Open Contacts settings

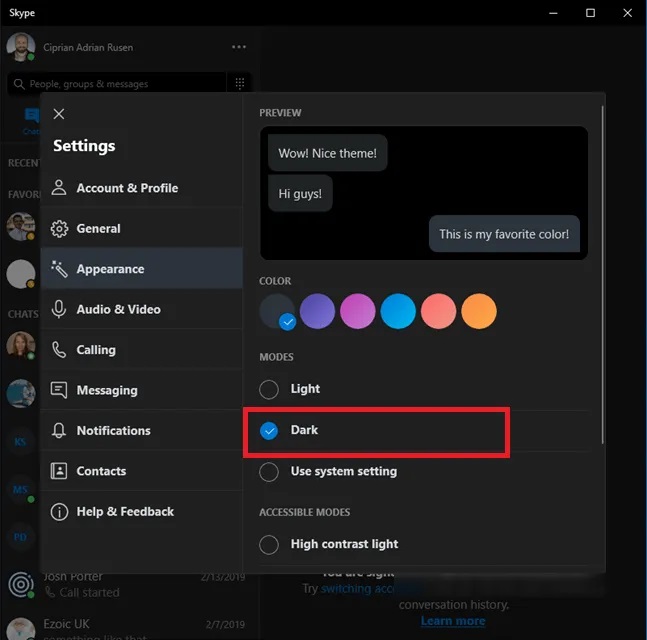tap(142, 471)
